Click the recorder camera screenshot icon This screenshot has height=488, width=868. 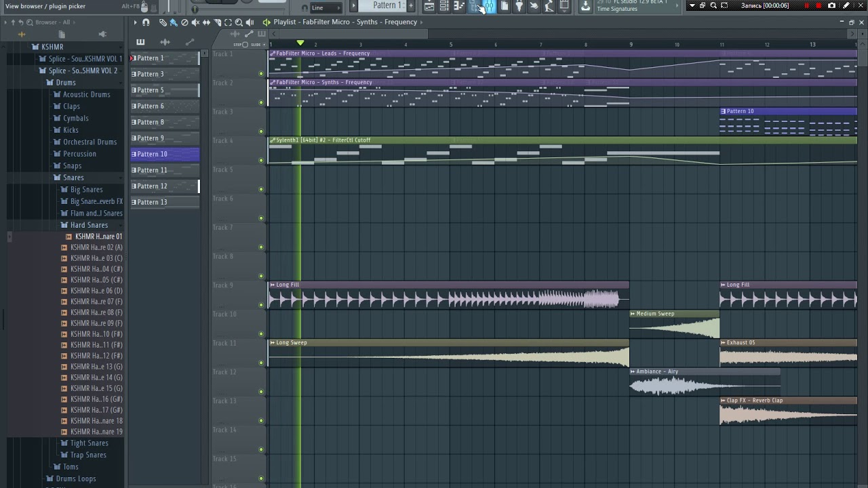832,5
